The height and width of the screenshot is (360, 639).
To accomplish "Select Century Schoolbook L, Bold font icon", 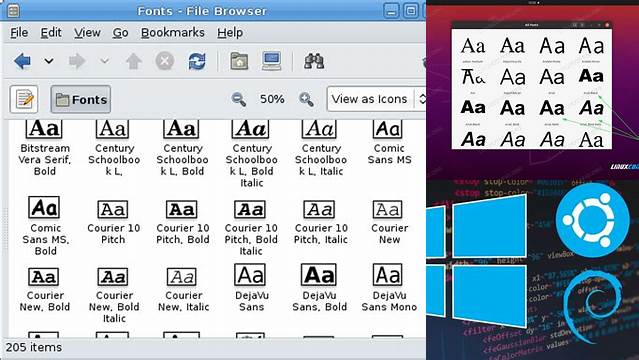I will 181,129.
